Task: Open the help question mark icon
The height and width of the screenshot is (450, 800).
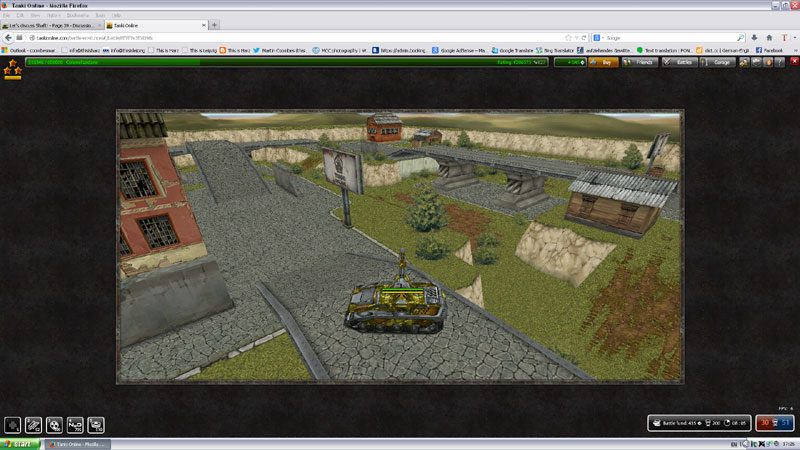Action: tap(780, 62)
